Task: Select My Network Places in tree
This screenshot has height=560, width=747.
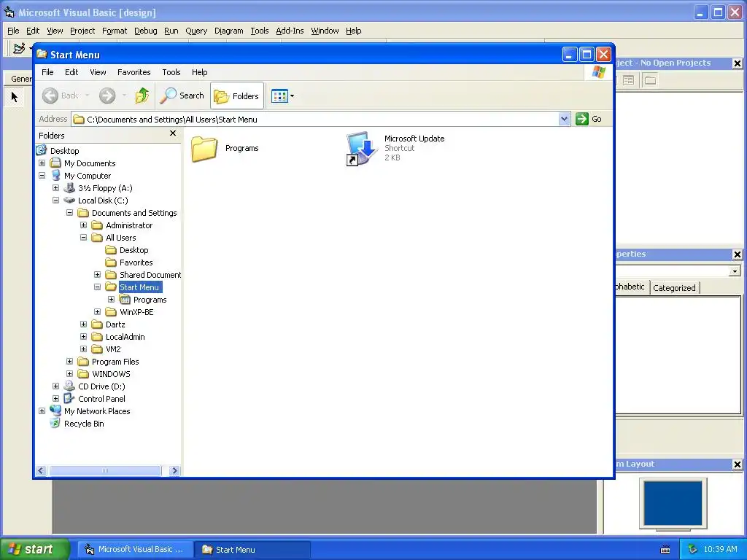Action: click(x=97, y=411)
